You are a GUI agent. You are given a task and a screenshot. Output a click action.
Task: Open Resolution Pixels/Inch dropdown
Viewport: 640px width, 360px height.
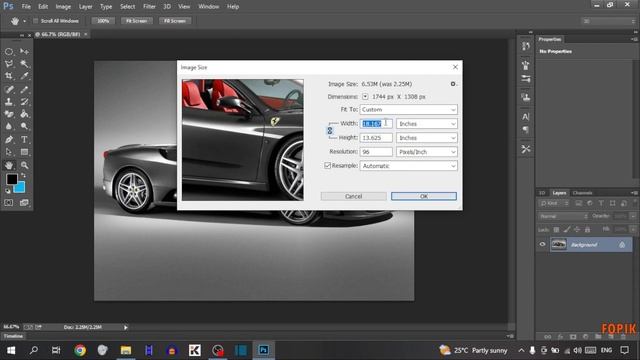pos(427,152)
